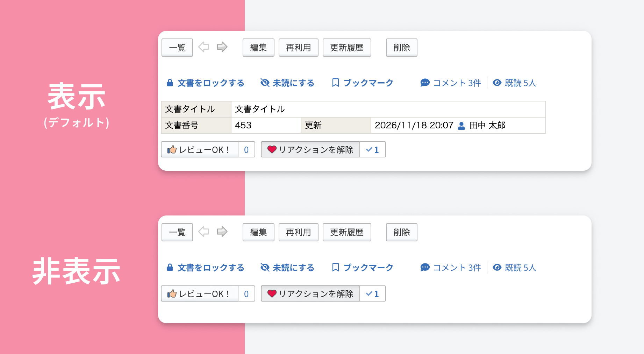The height and width of the screenshot is (354, 644).
Task: Click the lock icon in the bottom panel
Action: click(170, 268)
